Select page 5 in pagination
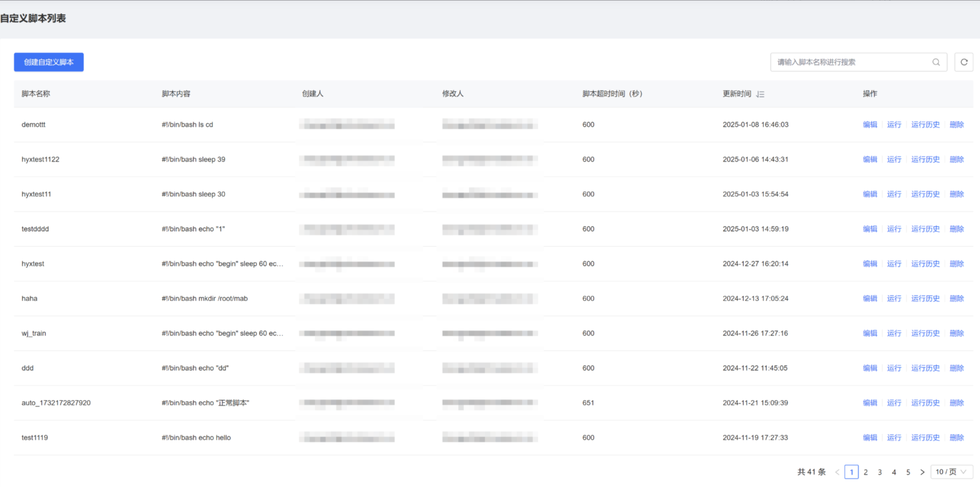 [908, 472]
